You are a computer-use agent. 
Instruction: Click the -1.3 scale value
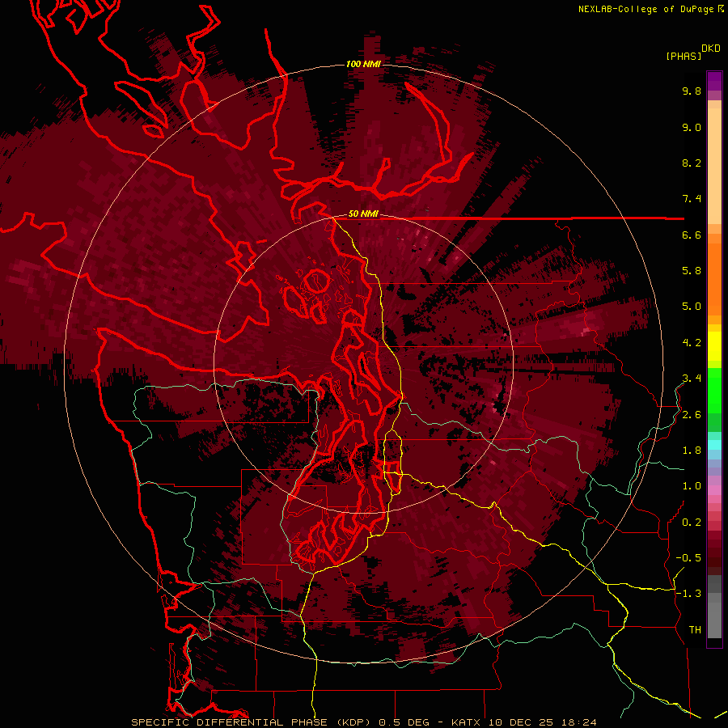[x=688, y=594]
